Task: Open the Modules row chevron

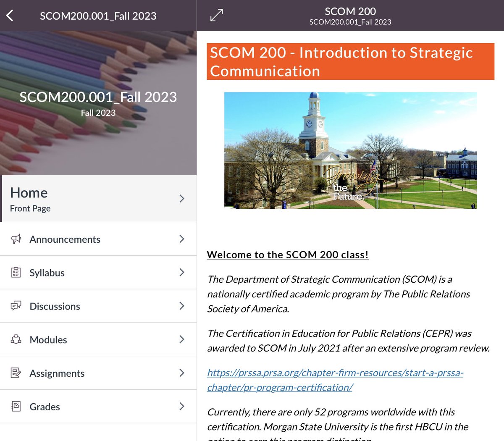Action: (x=182, y=339)
